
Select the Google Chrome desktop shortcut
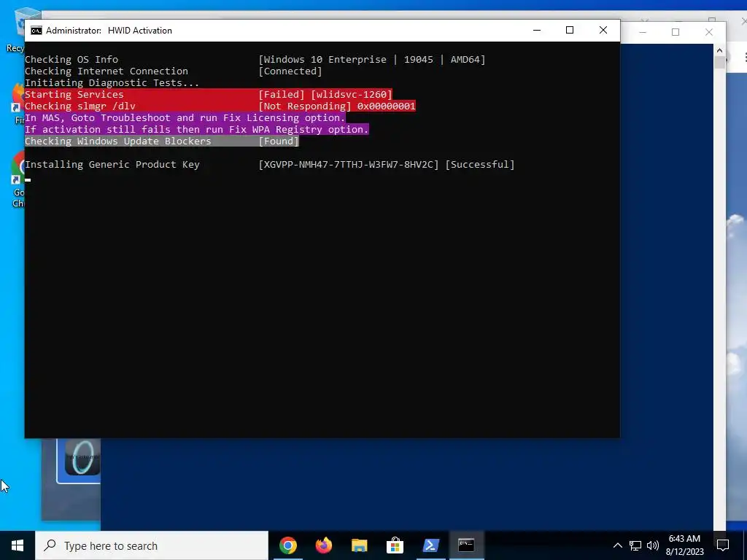(18, 179)
